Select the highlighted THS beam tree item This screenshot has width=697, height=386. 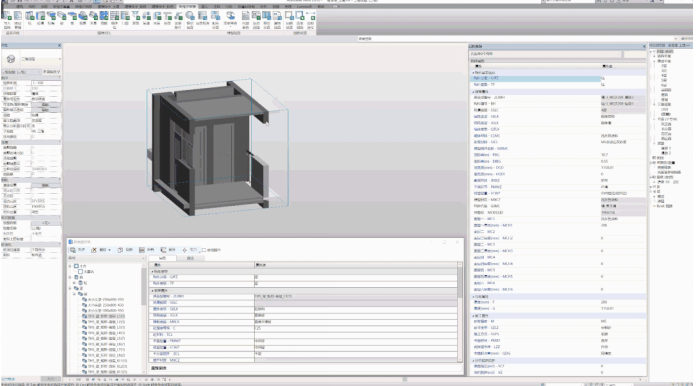point(106,316)
